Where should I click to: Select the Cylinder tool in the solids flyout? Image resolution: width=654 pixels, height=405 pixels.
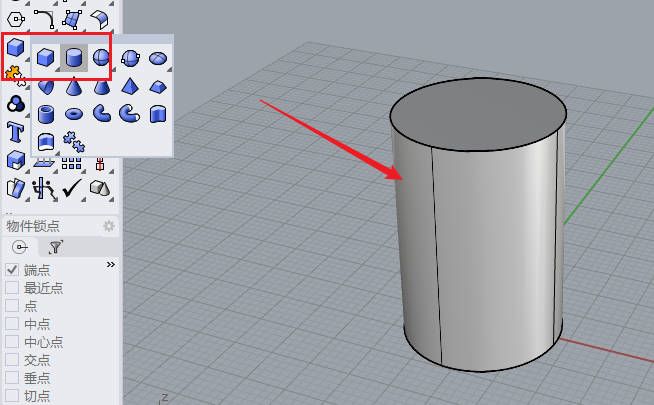[x=74, y=58]
